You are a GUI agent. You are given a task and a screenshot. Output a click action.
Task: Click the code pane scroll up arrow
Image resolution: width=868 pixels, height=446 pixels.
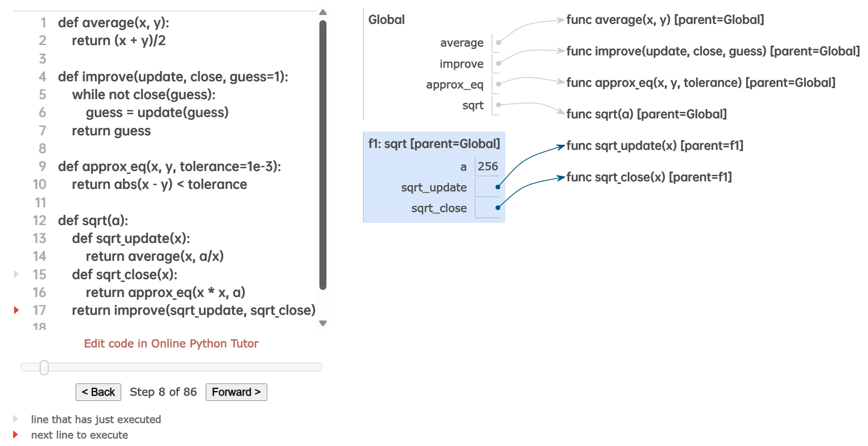[x=323, y=12]
